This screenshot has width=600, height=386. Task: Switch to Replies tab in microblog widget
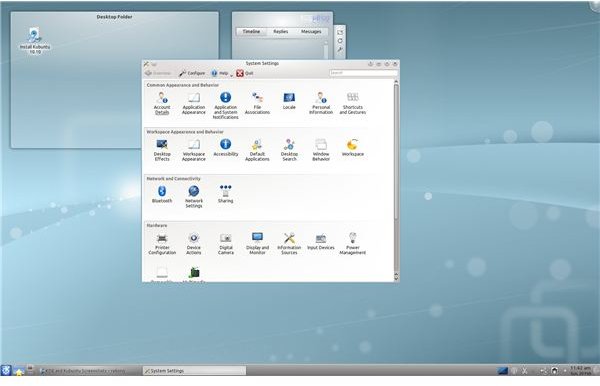pyautogui.click(x=280, y=31)
